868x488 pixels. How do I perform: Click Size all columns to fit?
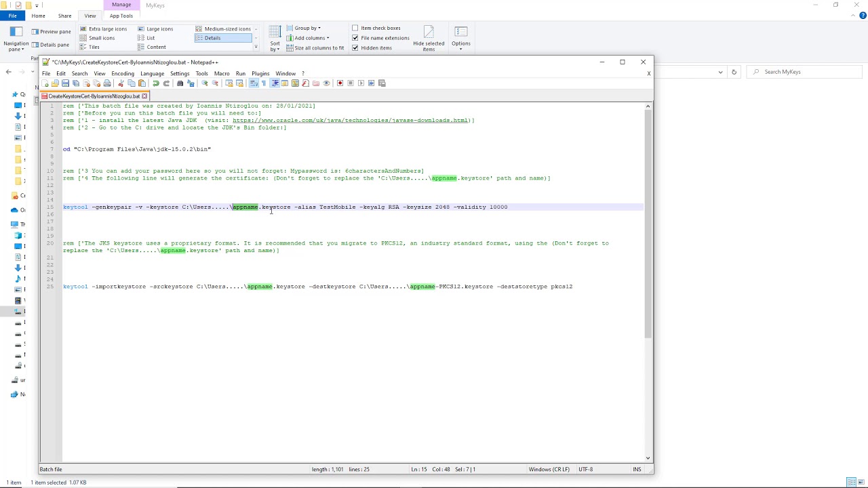tap(315, 48)
